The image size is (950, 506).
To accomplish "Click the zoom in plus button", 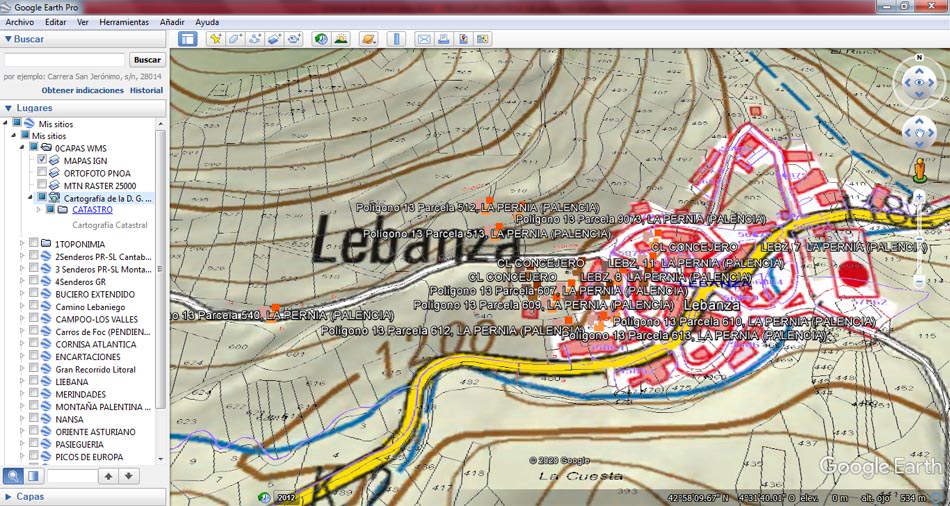I will point(919,196).
